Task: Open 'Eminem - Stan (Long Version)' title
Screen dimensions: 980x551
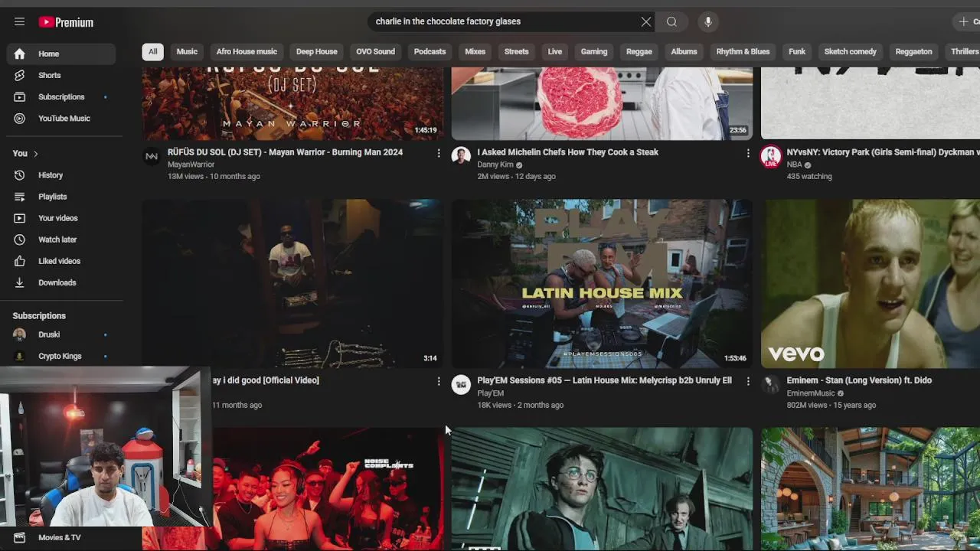Action: pos(859,380)
